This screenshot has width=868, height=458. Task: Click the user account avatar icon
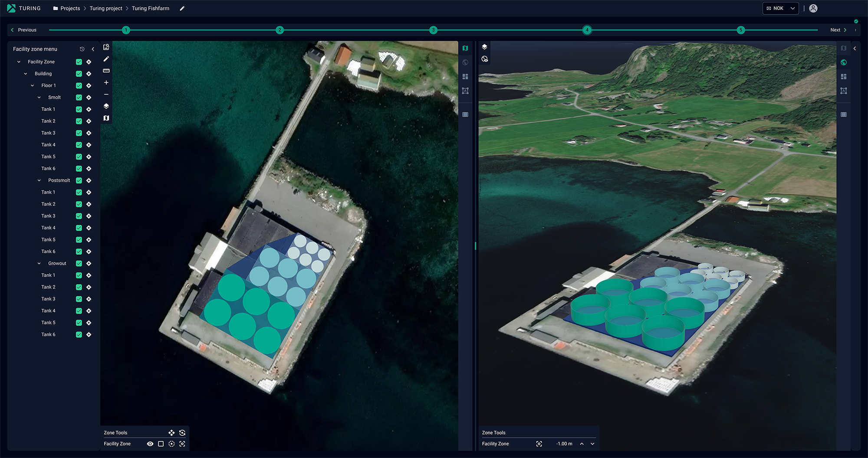point(813,8)
